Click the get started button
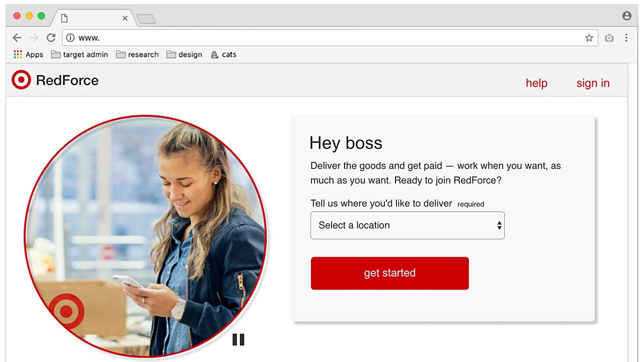644x362 pixels. click(389, 273)
